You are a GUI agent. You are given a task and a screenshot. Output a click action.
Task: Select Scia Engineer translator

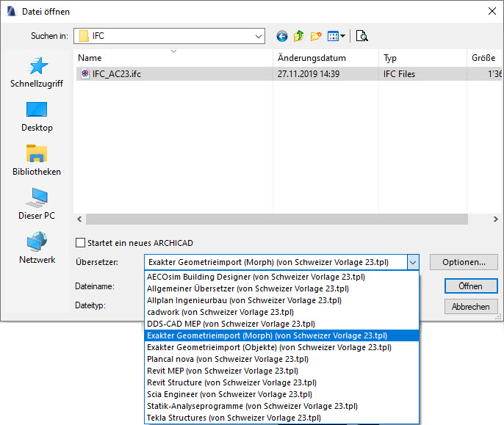[x=281, y=394]
